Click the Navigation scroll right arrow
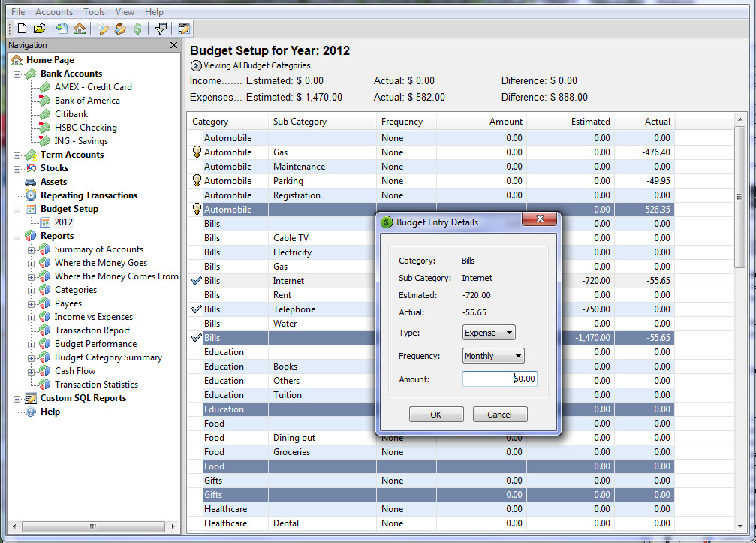This screenshot has width=756, height=543. tap(173, 526)
